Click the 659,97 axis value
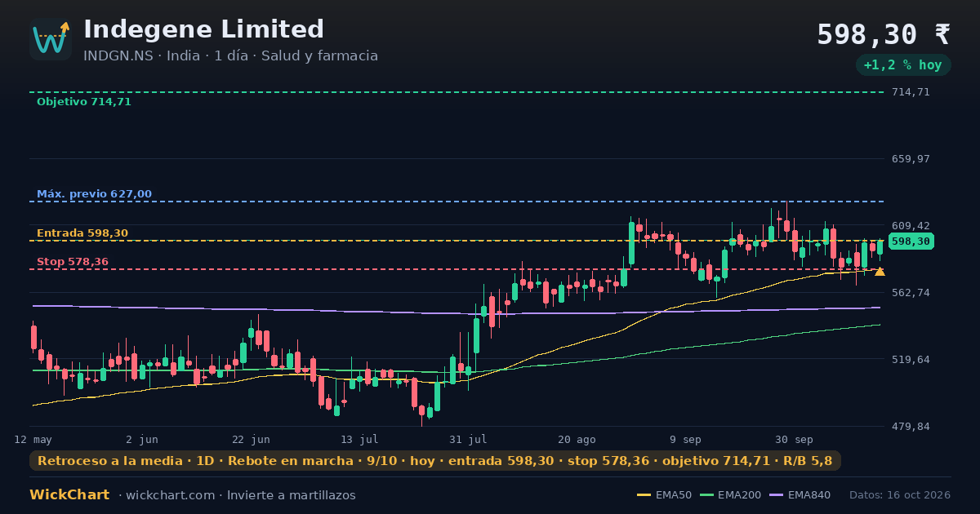This screenshot has height=514, width=980. (911, 159)
